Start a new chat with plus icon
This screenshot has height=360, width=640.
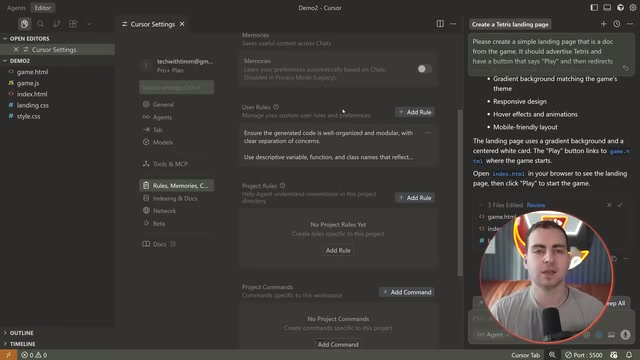(603, 24)
